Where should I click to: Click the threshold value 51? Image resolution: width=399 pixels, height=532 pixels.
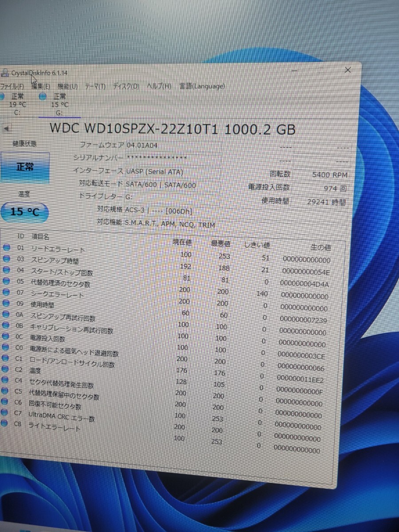pyautogui.click(x=266, y=258)
